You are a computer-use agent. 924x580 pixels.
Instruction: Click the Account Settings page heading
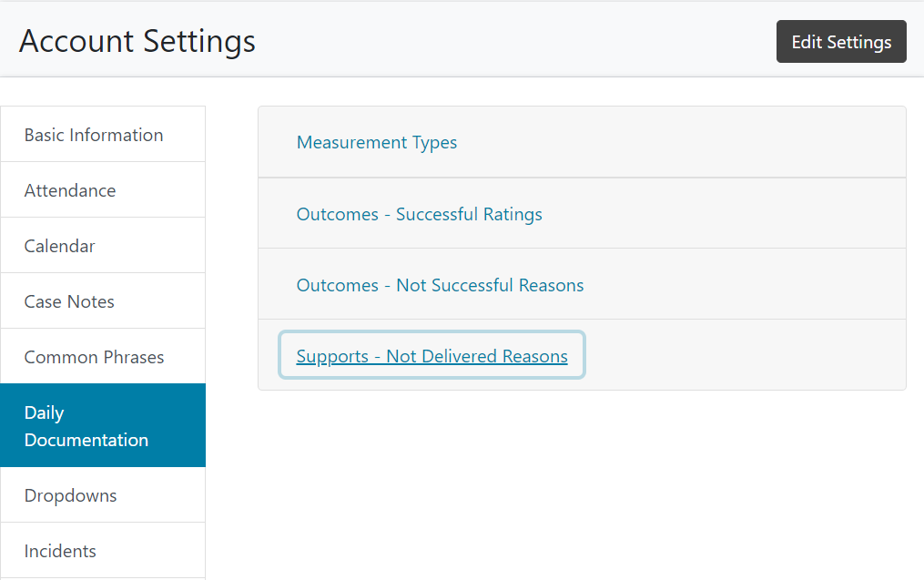(137, 41)
